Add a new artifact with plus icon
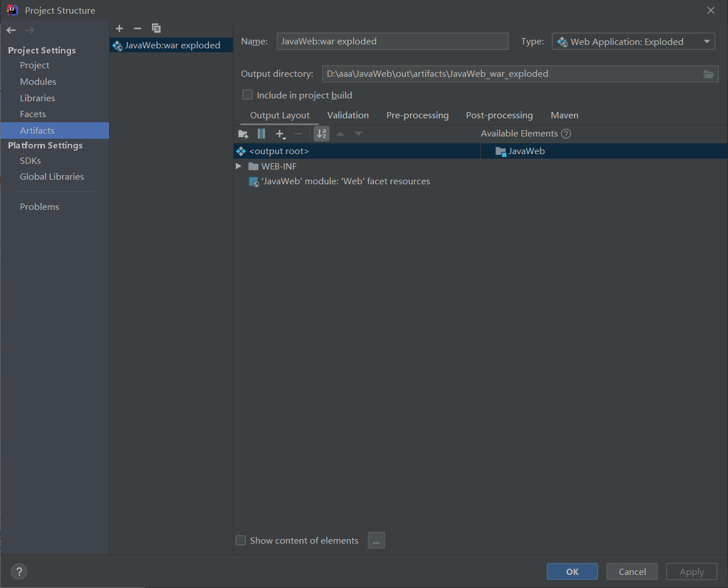The width and height of the screenshot is (728, 588). click(119, 28)
